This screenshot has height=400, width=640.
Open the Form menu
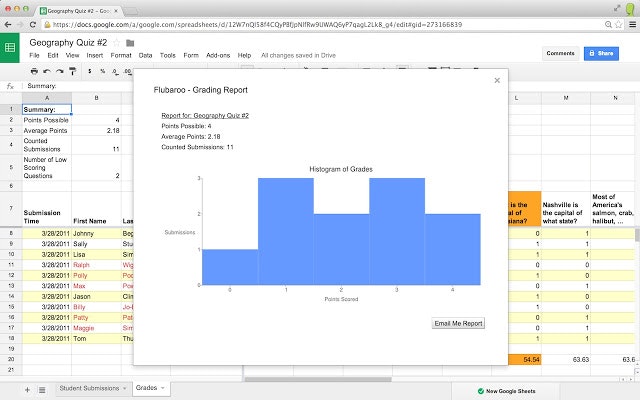pyautogui.click(x=191, y=55)
